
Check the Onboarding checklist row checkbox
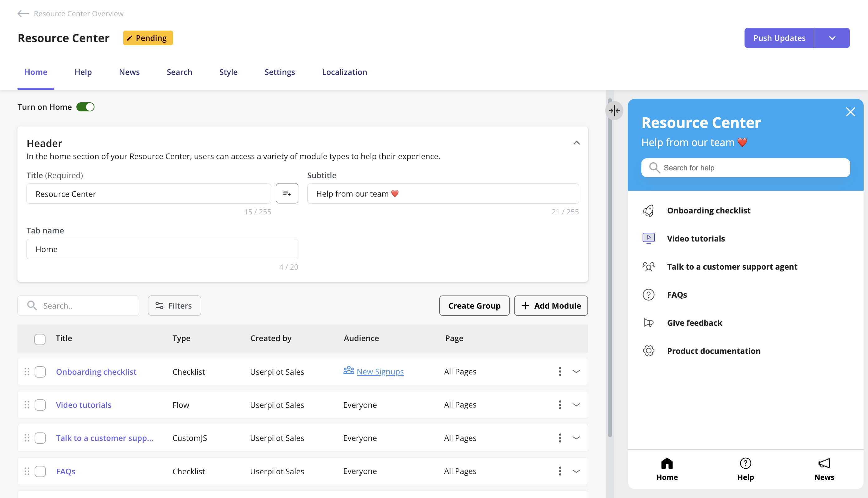(x=40, y=372)
